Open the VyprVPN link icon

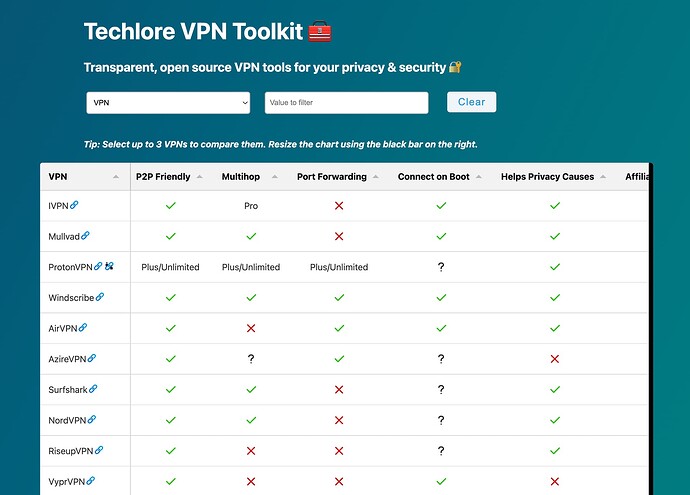91,481
